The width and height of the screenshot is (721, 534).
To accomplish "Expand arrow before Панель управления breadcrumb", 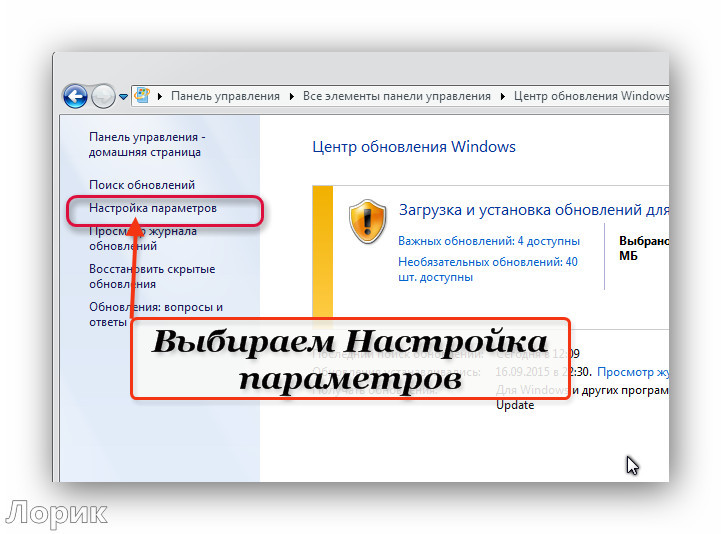I will pos(160,96).
